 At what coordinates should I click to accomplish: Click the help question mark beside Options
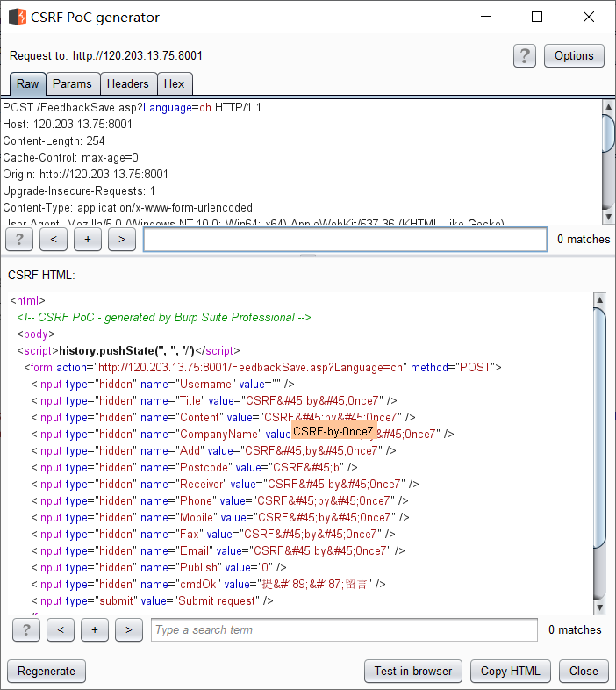525,56
